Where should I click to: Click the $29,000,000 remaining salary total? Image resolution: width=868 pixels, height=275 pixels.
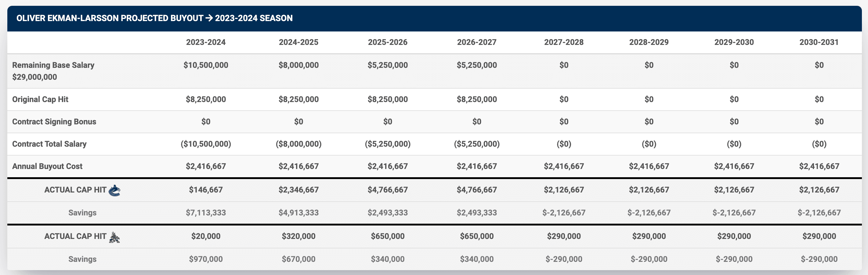(34, 77)
